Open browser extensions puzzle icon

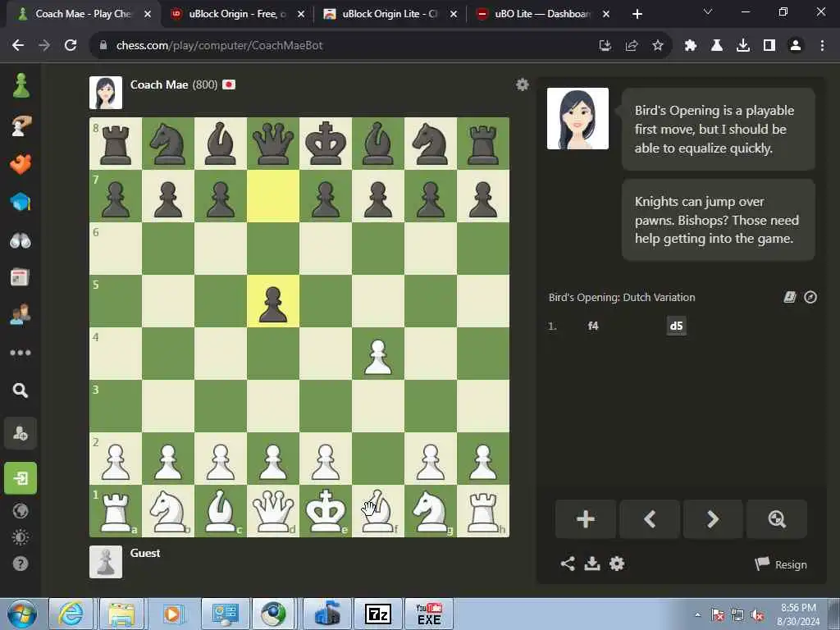pos(690,46)
